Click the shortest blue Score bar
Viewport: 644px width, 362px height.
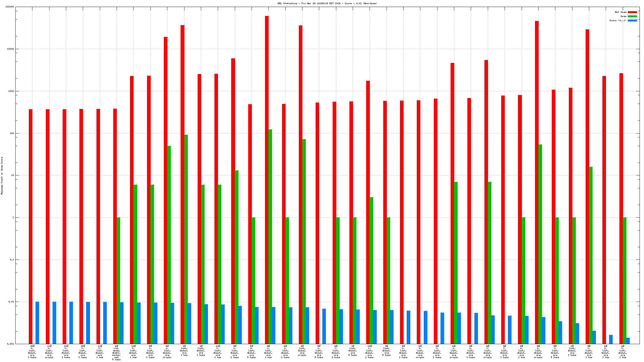point(628,341)
